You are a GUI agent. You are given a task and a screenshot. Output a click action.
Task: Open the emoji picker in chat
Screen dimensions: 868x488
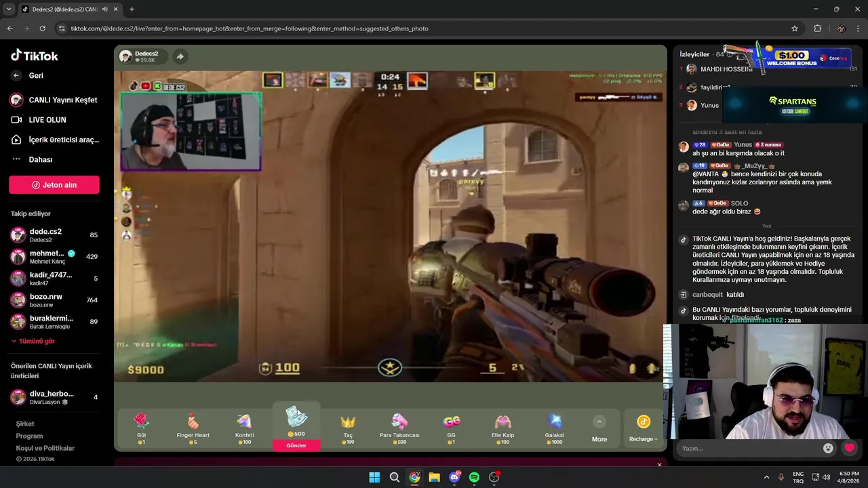point(828,448)
